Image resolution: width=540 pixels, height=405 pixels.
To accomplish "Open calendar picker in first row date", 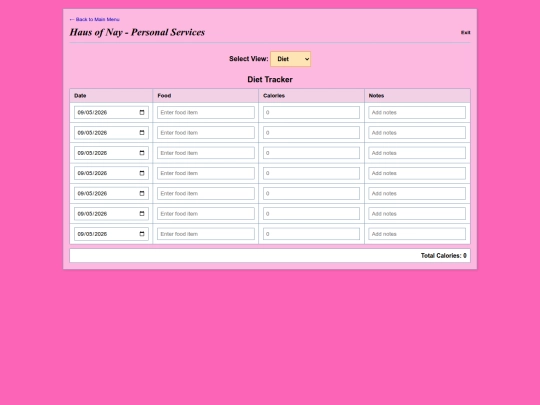I will pos(142,113).
